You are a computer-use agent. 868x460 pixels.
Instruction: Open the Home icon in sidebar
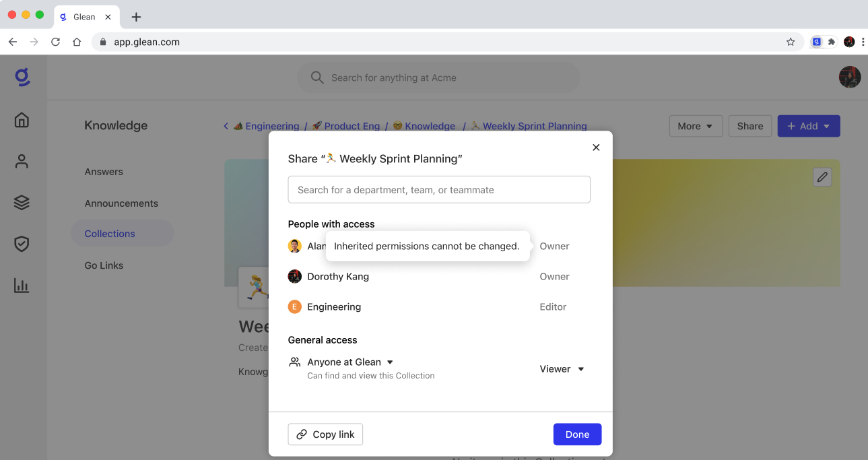coord(22,121)
